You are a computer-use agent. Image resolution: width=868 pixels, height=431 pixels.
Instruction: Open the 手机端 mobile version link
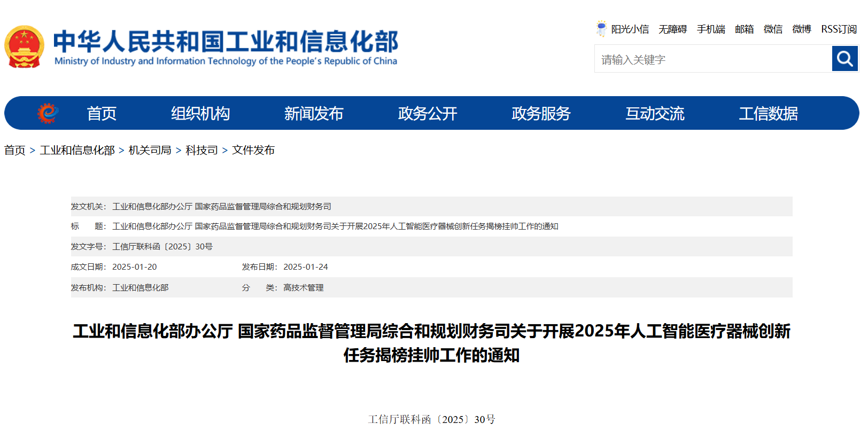711,29
